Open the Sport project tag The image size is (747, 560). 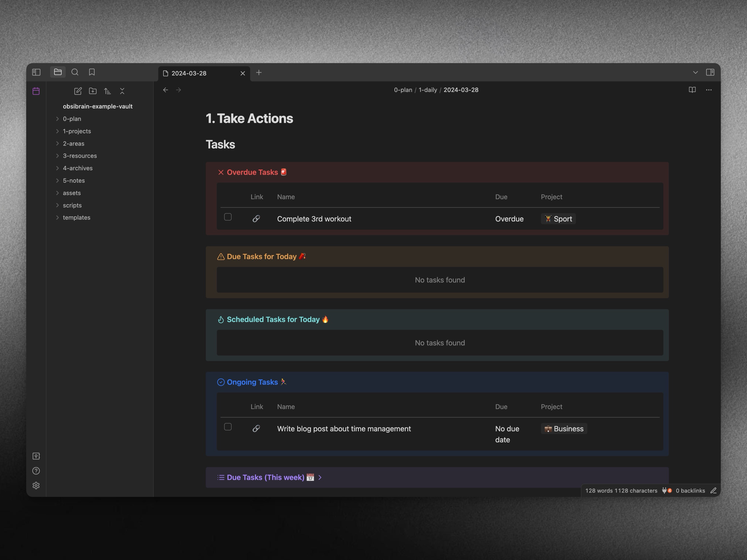click(x=558, y=219)
